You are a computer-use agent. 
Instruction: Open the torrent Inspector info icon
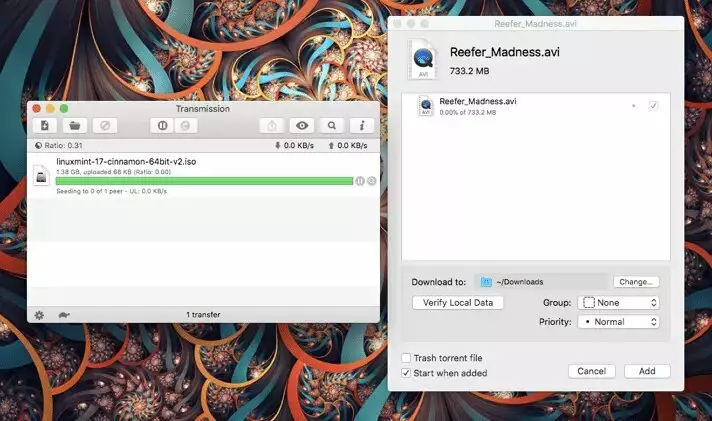tap(361, 126)
